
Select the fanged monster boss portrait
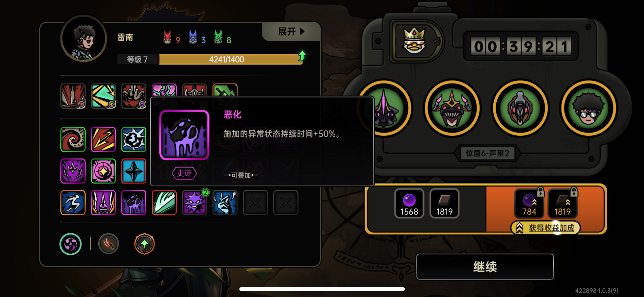tap(452, 108)
